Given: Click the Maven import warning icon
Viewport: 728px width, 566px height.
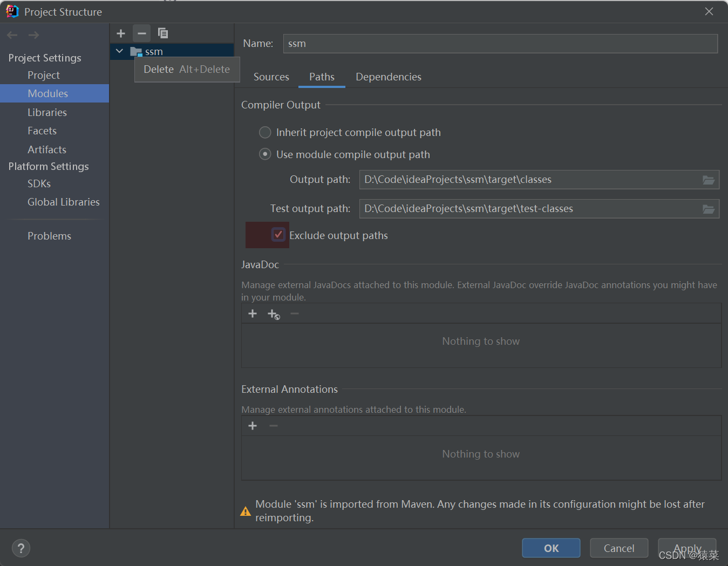Looking at the screenshot, I should (246, 511).
